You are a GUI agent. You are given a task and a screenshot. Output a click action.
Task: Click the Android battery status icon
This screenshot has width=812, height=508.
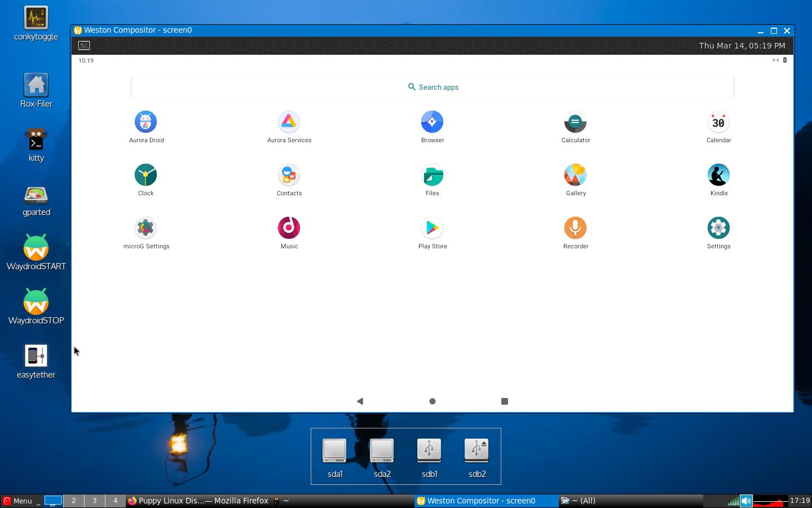tap(785, 60)
